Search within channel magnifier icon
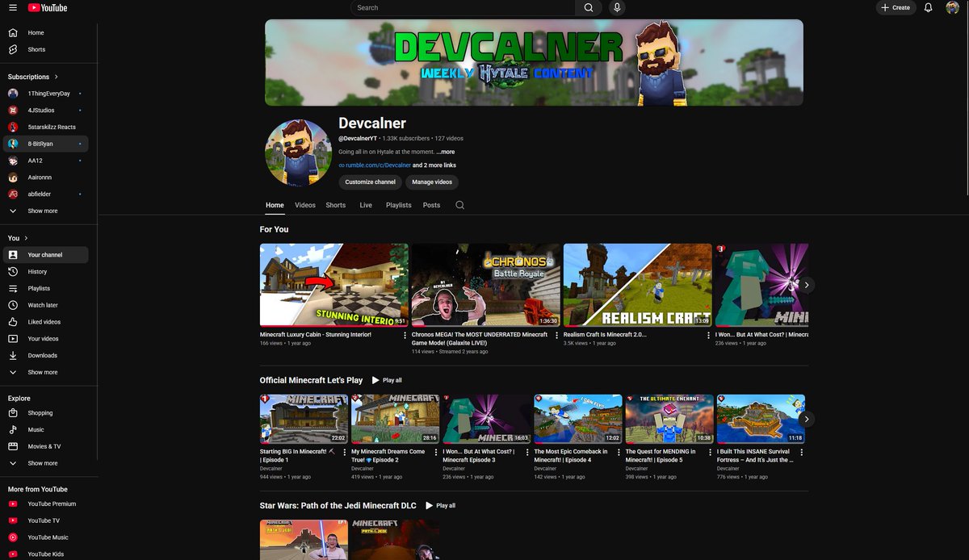Image resolution: width=969 pixels, height=560 pixels. [x=459, y=205]
